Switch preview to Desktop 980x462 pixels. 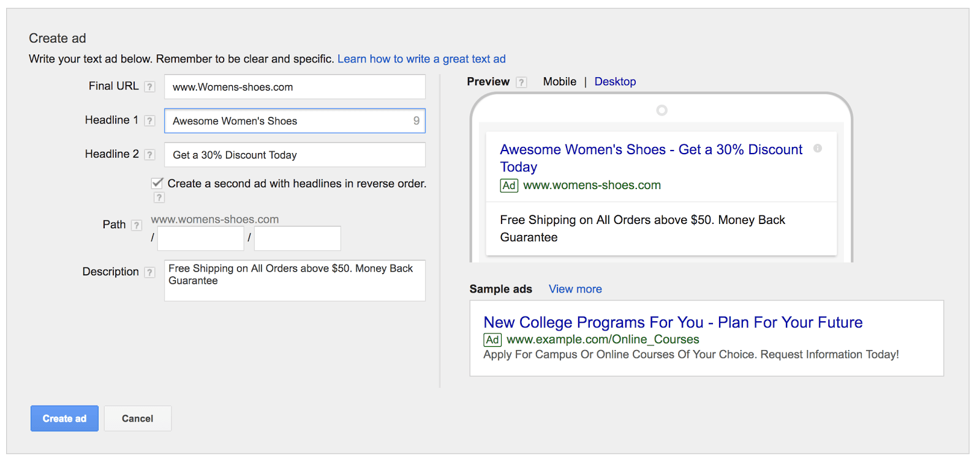(x=615, y=81)
